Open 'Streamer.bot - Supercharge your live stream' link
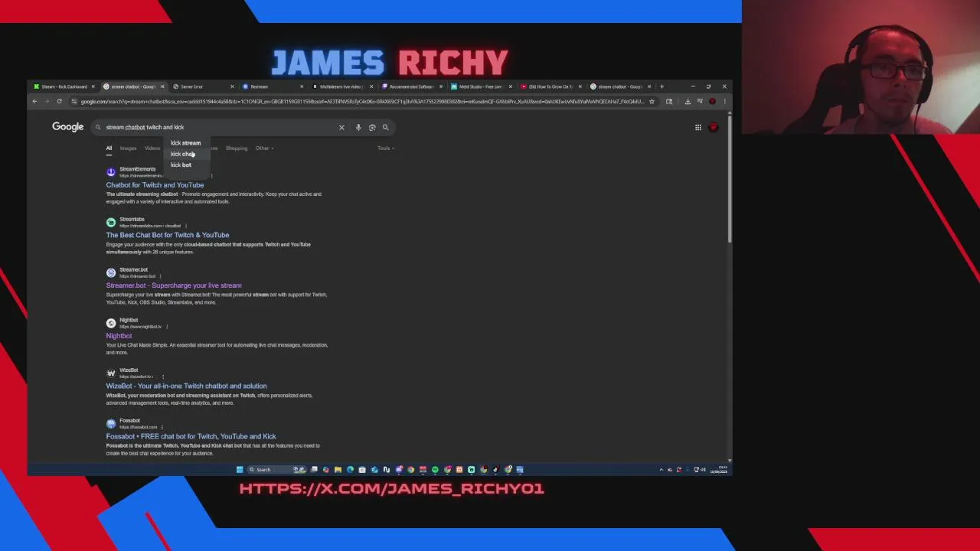 tap(174, 285)
